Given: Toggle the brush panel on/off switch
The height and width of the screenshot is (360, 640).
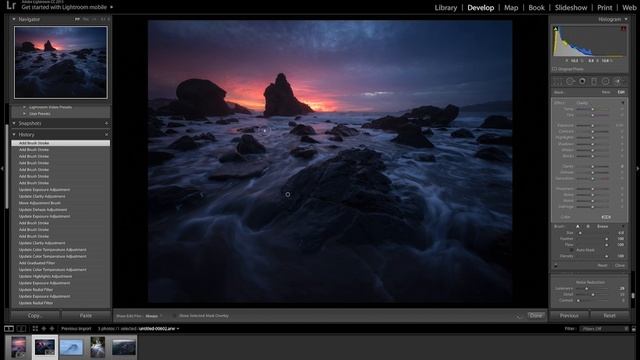Looking at the screenshot, I should 556,266.
